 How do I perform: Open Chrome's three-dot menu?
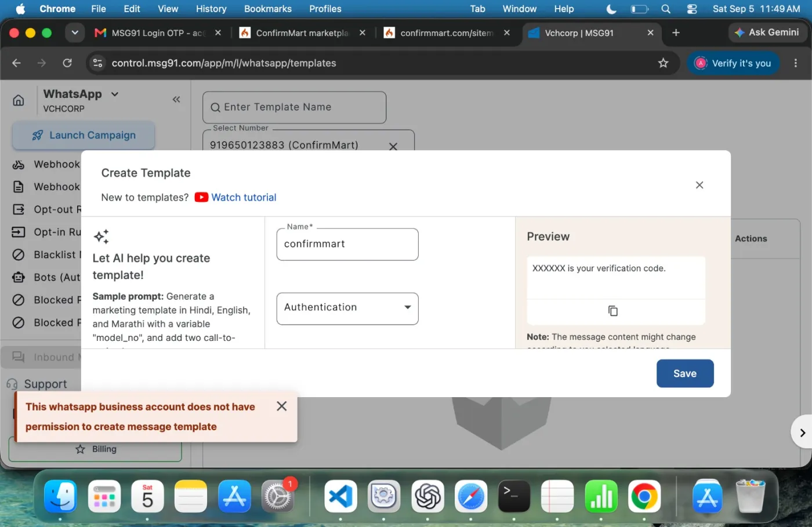point(796,63)
